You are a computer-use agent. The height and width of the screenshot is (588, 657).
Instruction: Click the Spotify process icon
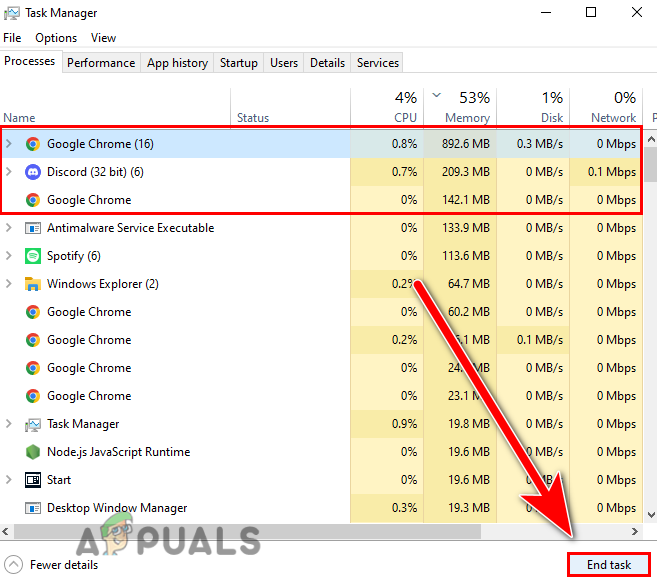pos(33,256)
